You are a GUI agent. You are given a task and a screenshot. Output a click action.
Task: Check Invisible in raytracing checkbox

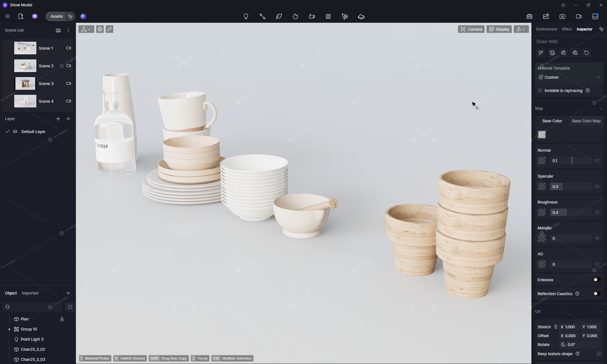click(x=540, y=90)
